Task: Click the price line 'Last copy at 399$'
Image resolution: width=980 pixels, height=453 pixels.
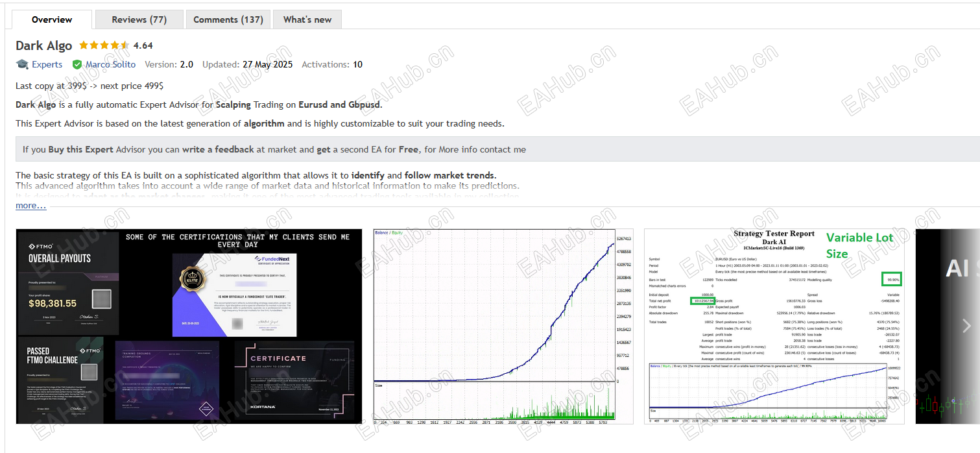Action: click(x=90, y=86)
